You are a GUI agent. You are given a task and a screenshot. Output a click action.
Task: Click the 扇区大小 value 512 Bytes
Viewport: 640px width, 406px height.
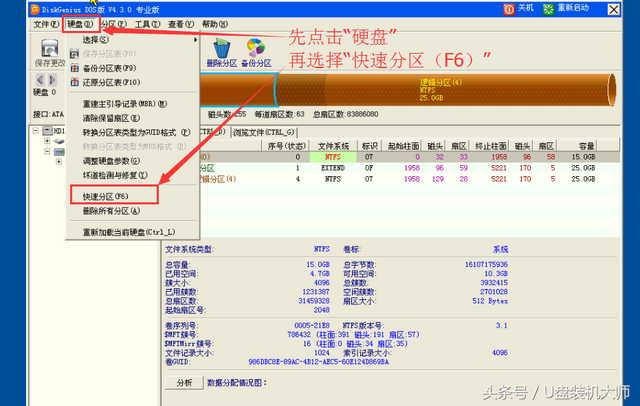(x=490, y=301)
